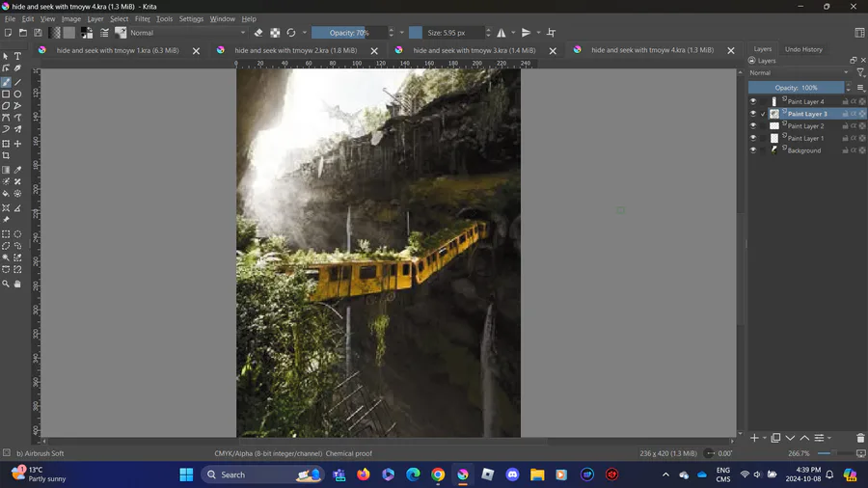Switch to the Undo History tab

803,49
